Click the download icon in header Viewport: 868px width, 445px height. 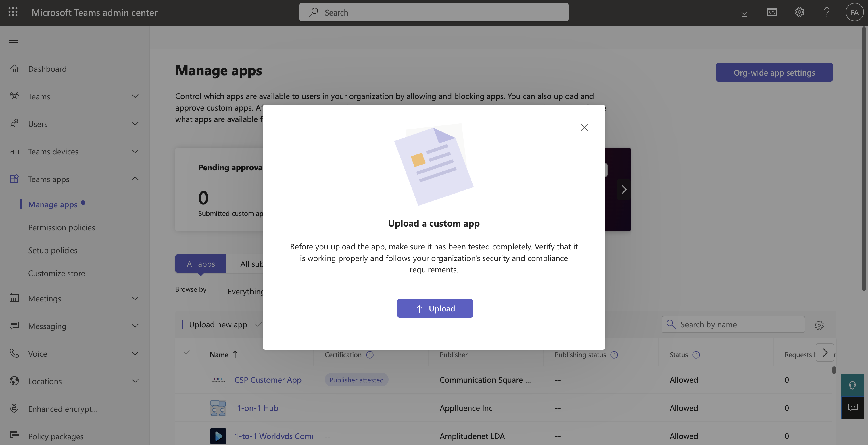click(x=744, y=12)
